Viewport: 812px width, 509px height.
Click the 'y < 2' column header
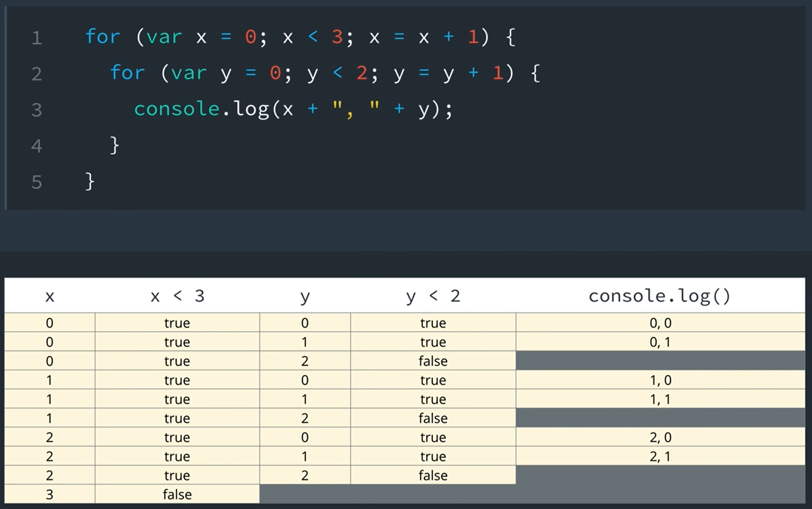pos(433,297)
